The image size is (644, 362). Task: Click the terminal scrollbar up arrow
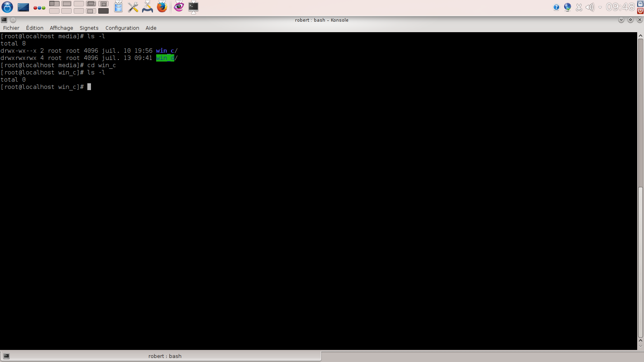pos(640,36)
